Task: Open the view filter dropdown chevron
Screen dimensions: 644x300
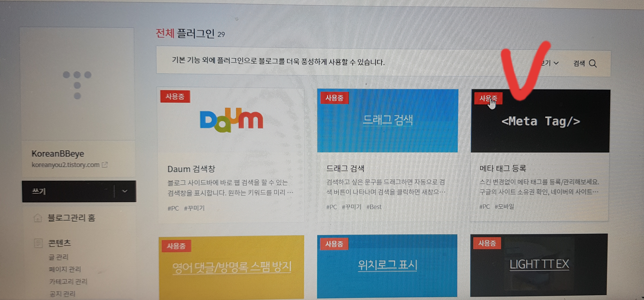Action: (556, 63)
